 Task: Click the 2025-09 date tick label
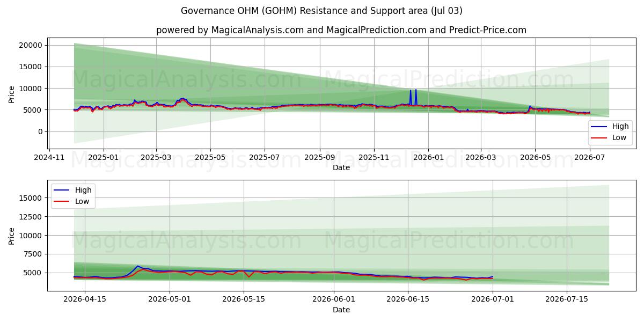319,157
